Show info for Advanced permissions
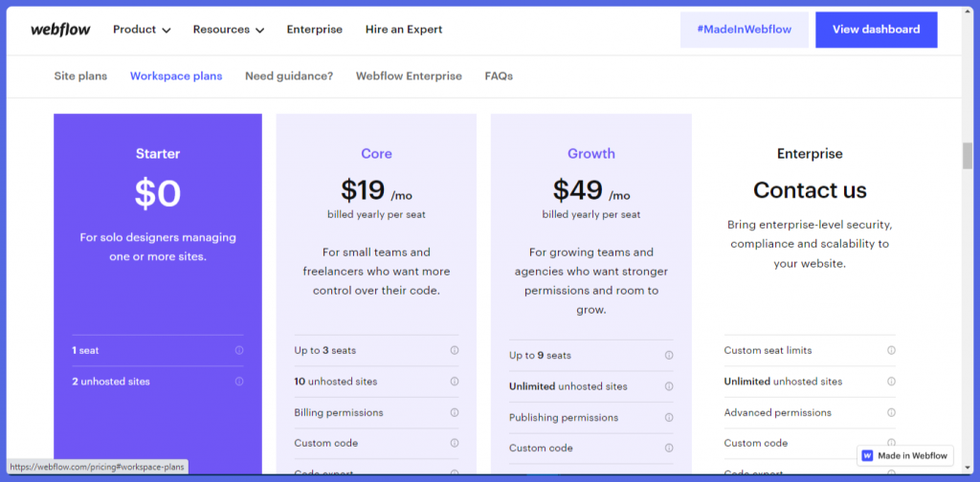This screenshot has width=980, height=482. pos(891,412)
